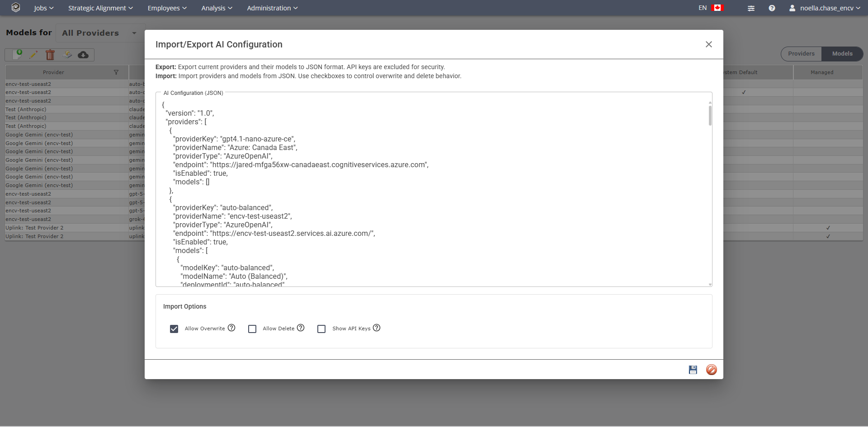Expand the noella.chase_encv user menu
The image size is (868, 427).
(825, 8)
